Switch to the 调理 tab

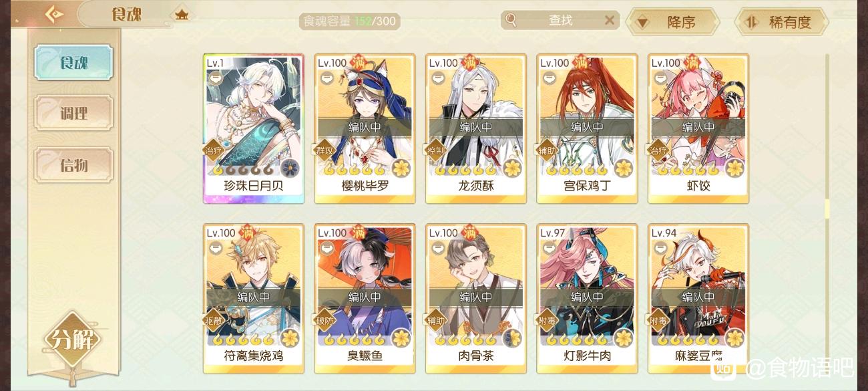point(73,114)
